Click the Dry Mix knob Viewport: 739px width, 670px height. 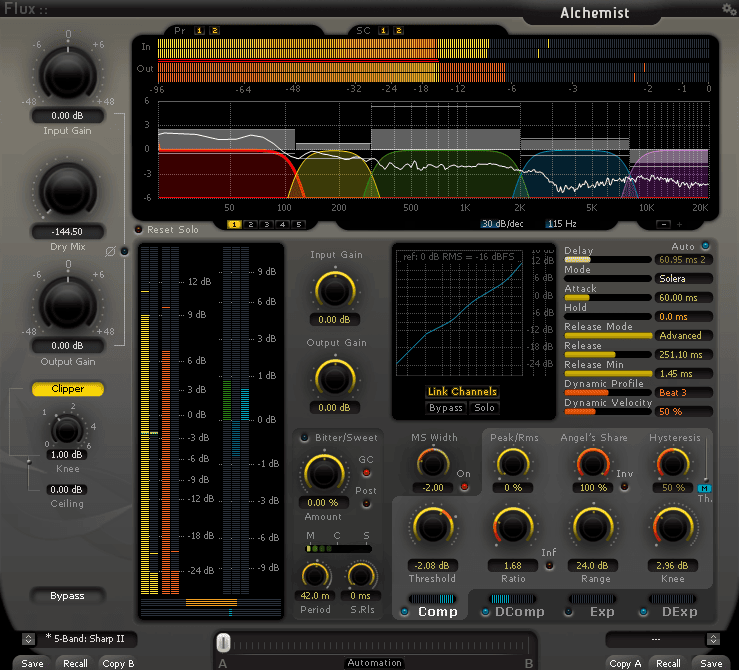[67, 190]
